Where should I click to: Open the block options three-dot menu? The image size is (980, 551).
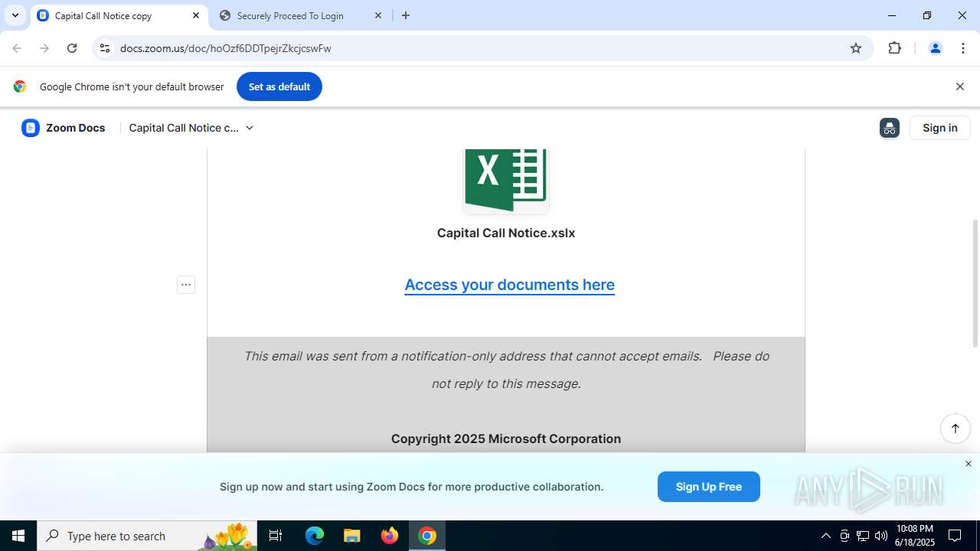coord(186,285)
